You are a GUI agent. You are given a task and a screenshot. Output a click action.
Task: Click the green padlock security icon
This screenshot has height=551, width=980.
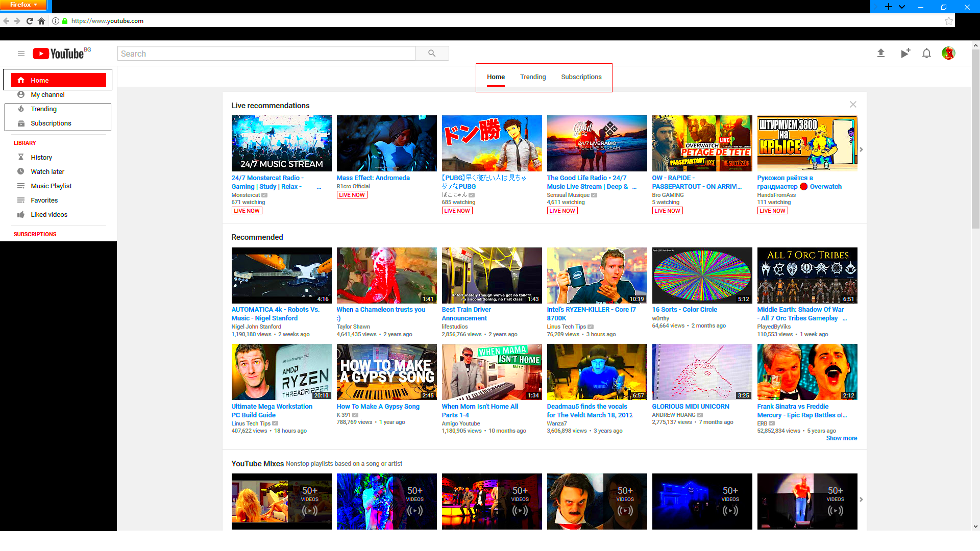pyautogui.click(x=65, y=21)
